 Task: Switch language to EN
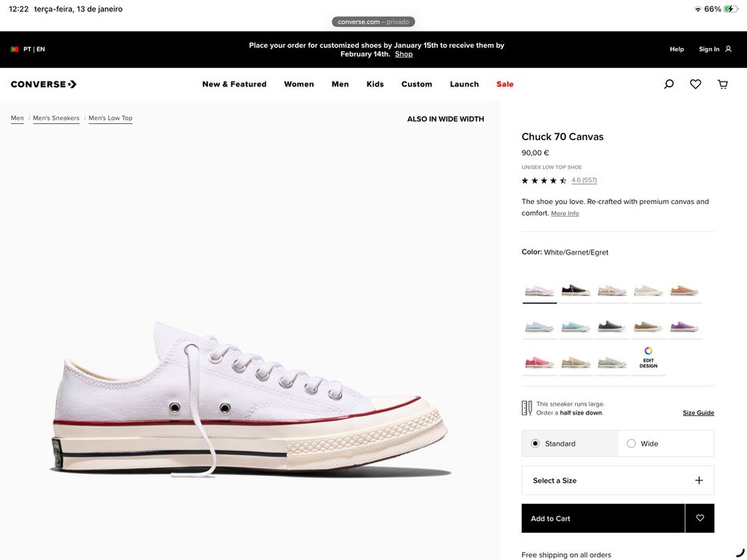(x=41, y=49)
